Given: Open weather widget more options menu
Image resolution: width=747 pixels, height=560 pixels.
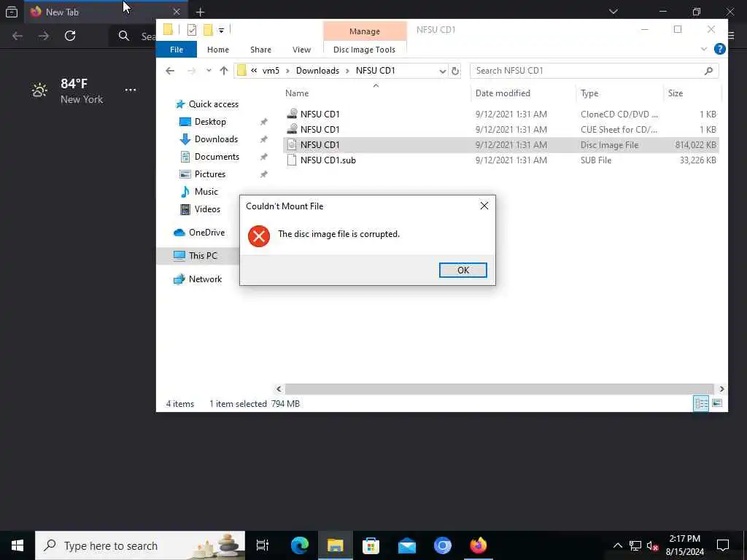Looking at the screenshot, I should 130,90.
